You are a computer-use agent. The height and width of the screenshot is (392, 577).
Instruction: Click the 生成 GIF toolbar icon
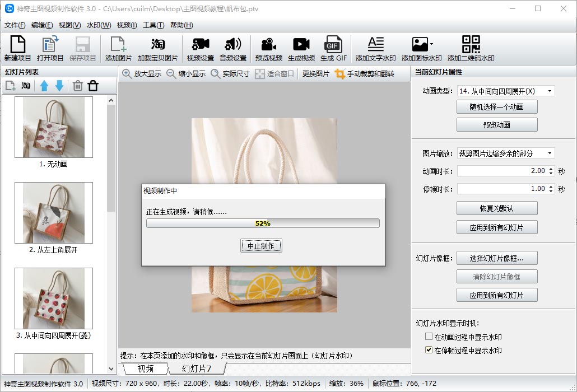pyautogui.click(x=333, y=48)
